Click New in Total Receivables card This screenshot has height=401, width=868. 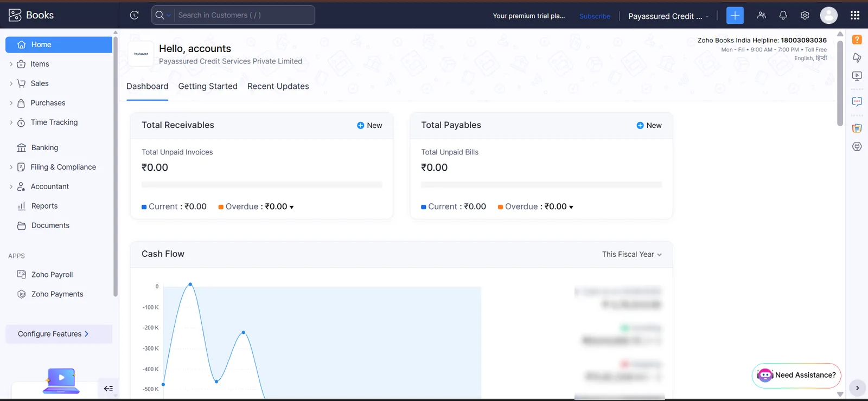click(x=369, y=125)
